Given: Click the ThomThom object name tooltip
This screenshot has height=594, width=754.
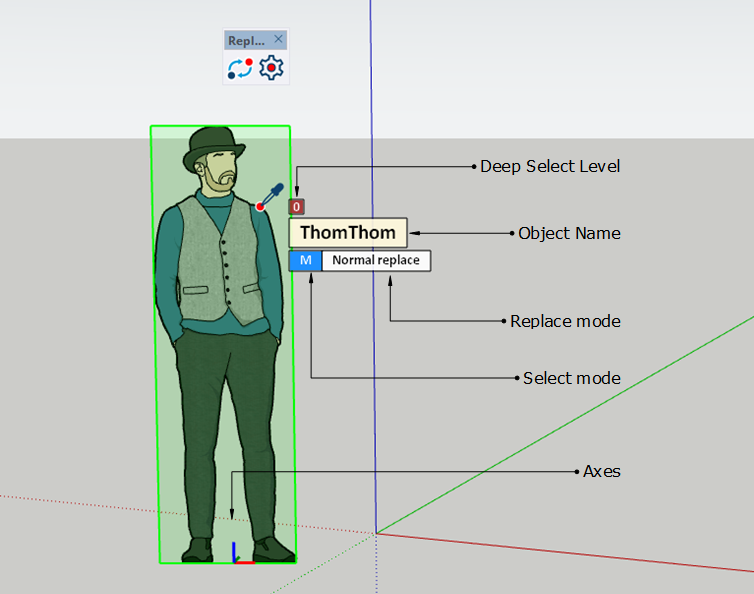Looking at the screenshot, I should 348,233.
